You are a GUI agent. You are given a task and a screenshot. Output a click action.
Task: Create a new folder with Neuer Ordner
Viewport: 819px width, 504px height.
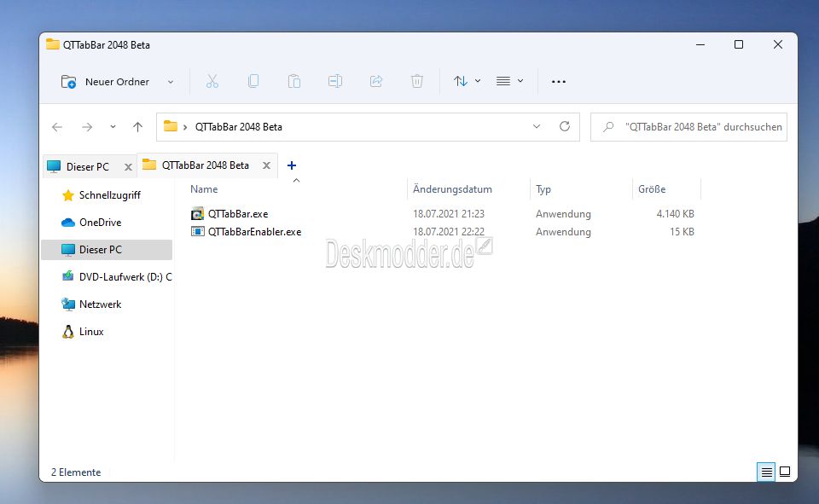(105, 82)
